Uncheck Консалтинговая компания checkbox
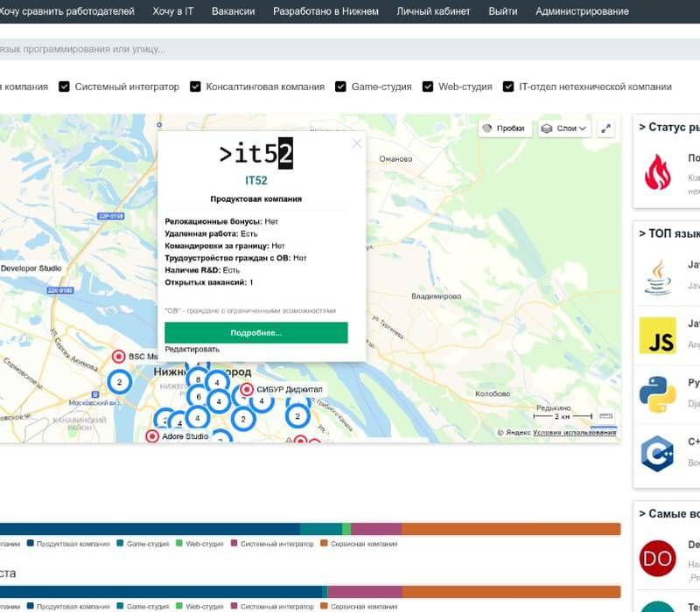The width and height of the screenshot is (700, 612). click(195, 87)
